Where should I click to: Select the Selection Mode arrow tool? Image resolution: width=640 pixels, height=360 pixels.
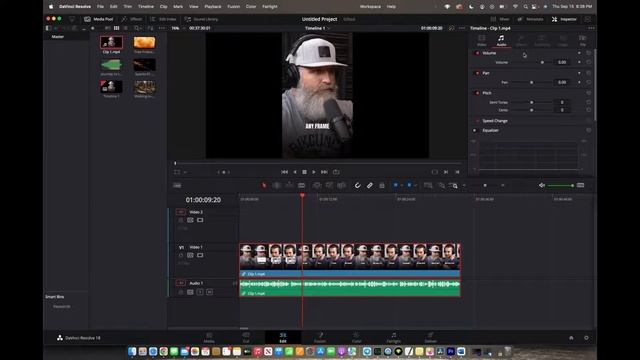tap(264, 185)
